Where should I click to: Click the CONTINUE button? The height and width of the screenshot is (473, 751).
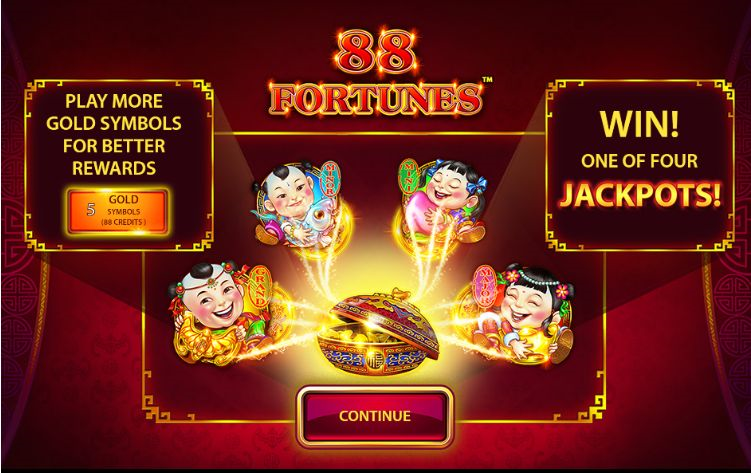point(374,416)
